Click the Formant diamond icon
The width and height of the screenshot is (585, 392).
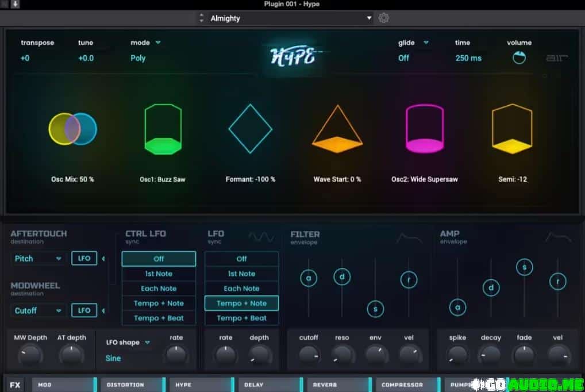coord(251,129)
